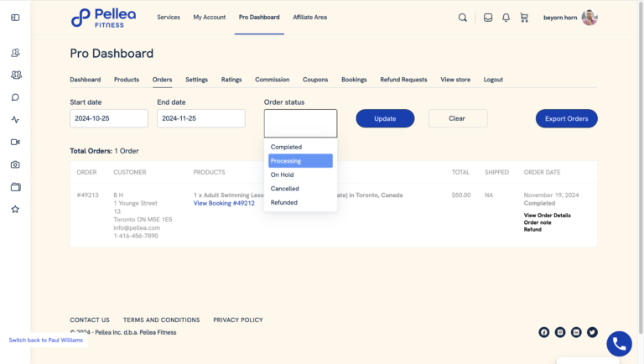Open the shopping cart icon

(524, 18)
